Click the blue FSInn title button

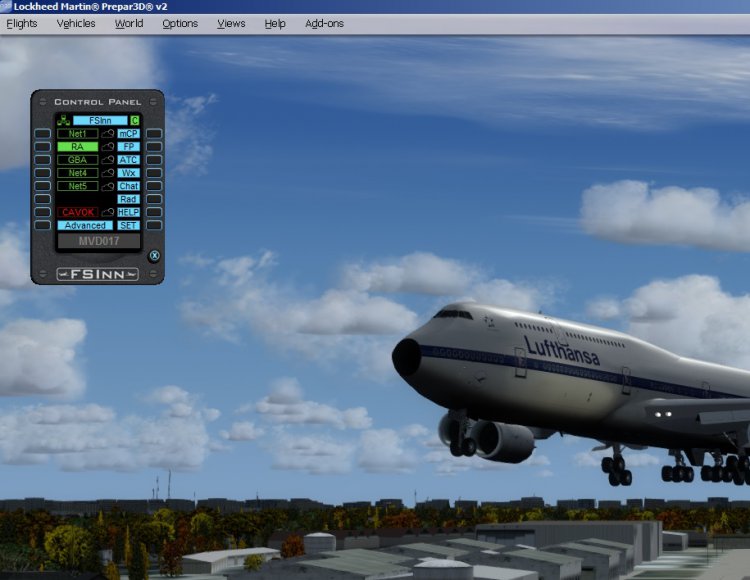[100, 120]
